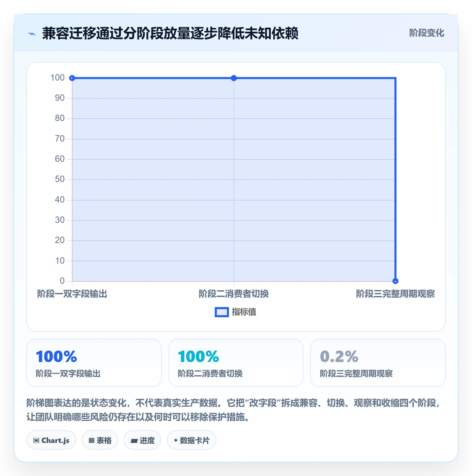Click the square icon in the Chart.js chip
Image resolution: width=472 pixels, height=476 pixels.
[x=36, y=440]
